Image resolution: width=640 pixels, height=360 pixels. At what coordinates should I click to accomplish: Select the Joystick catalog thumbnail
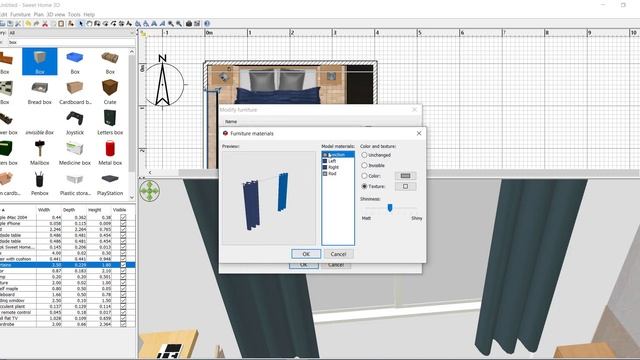pyautogui.click(x=75, y=122)
